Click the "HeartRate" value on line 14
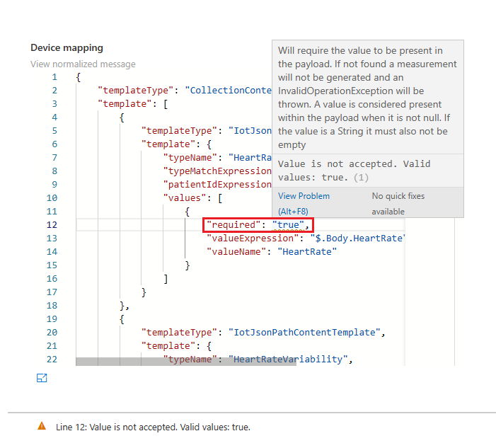496x448 pixels. tap(307, 251)
